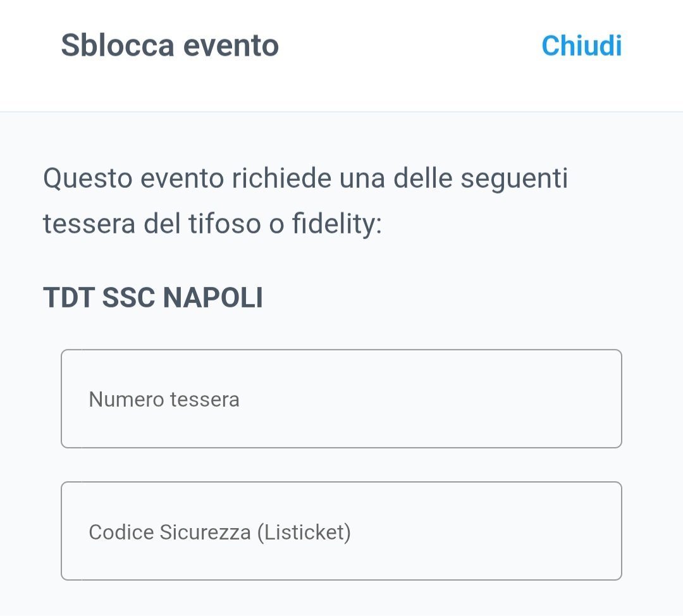
Task: Close the Sblocca evento dialog via Chiudi
Action: tap(581, 46)
